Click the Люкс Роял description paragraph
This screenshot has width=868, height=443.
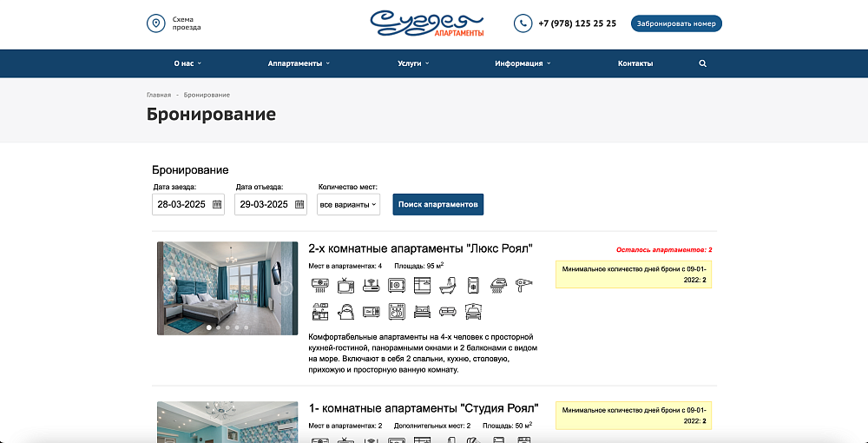point(423,354)
